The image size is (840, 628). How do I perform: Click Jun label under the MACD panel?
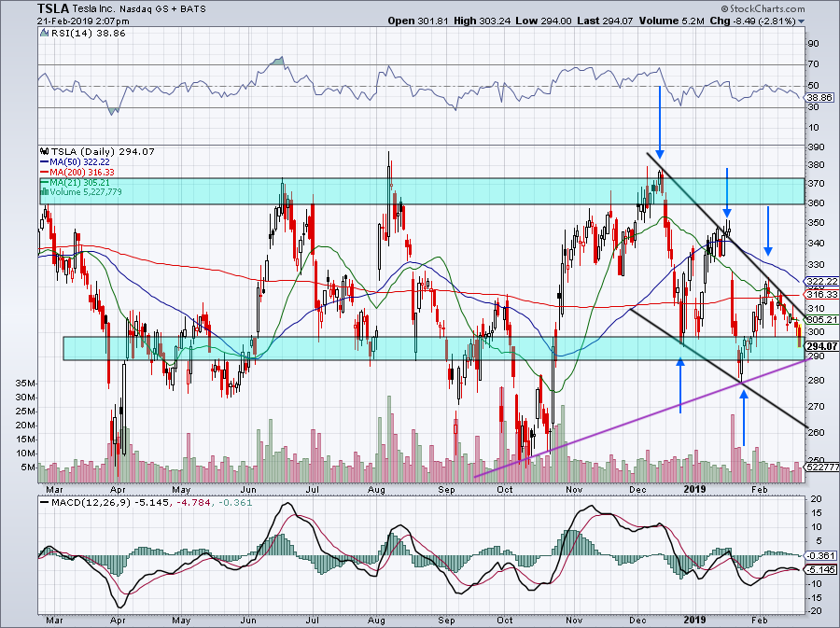tap(248, 621)
